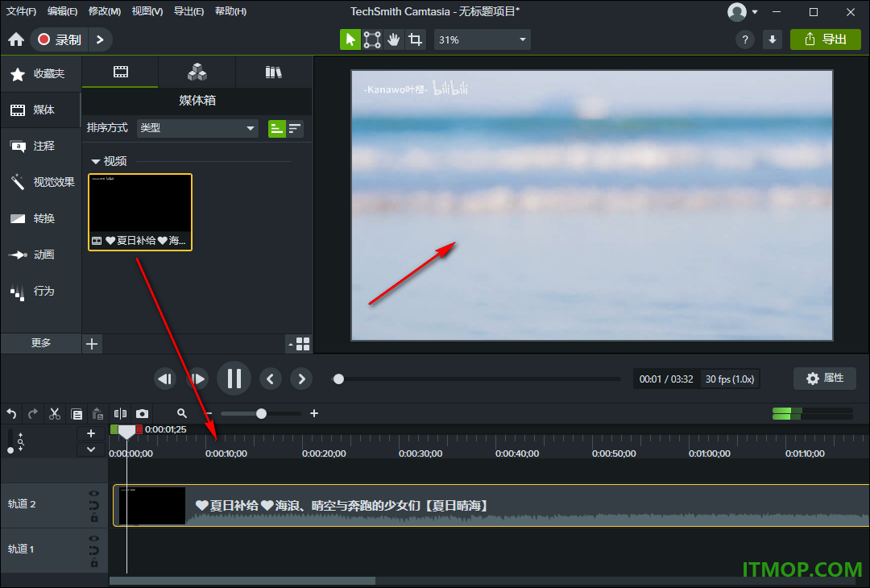The image size is (870, 588).
Task: Start recording with the 录制 button
Action: click(x=60, y=39)
